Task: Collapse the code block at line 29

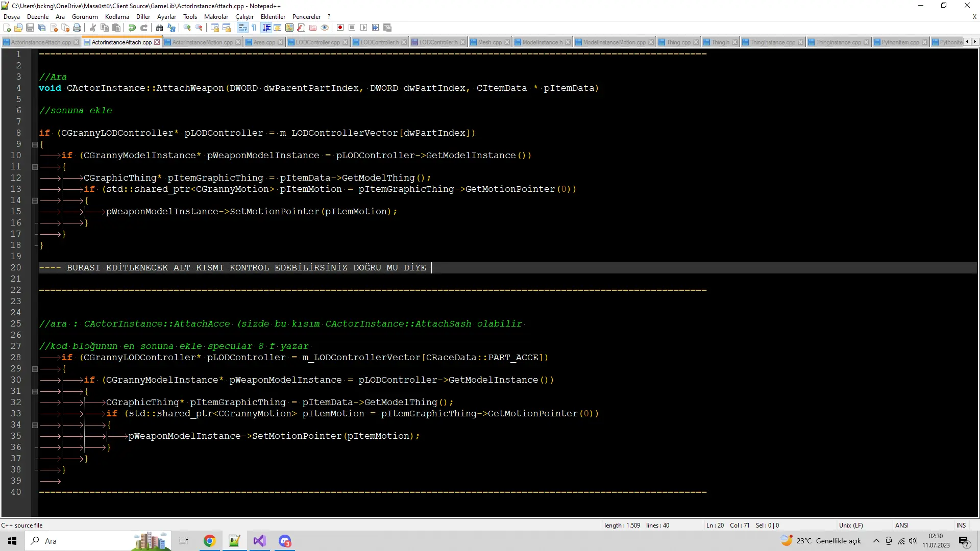Action: tap(35, 369)
